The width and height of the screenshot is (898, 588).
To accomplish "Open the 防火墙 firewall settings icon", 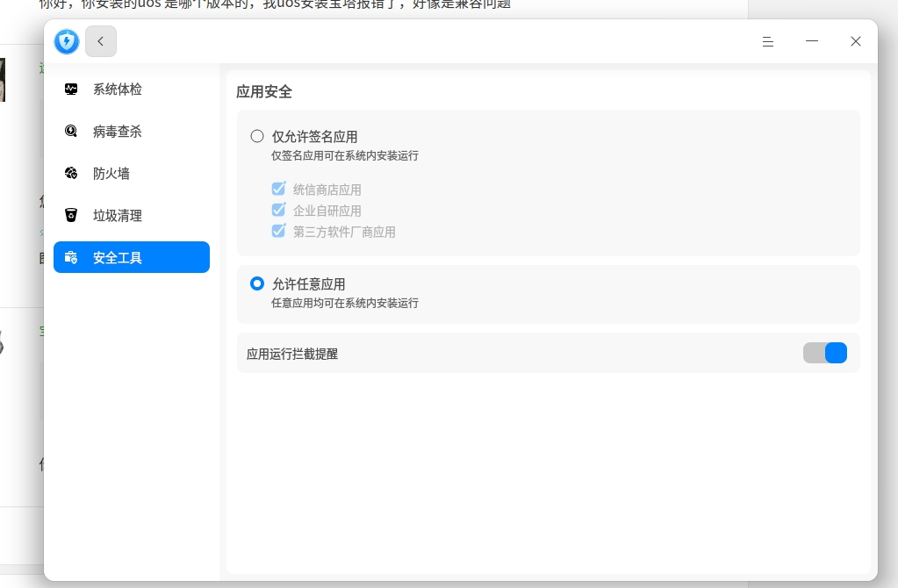I will 71,173.
